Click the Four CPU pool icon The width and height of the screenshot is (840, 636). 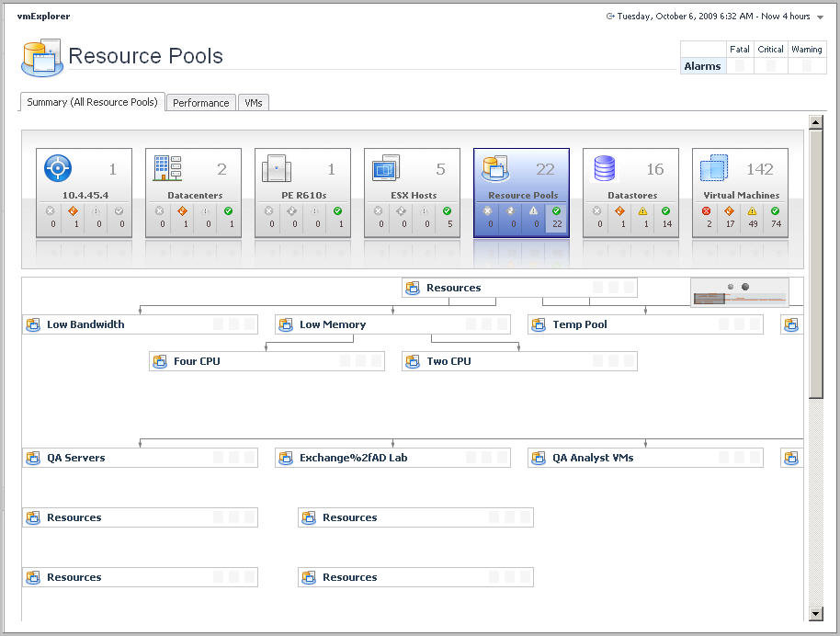coord(160,361)
